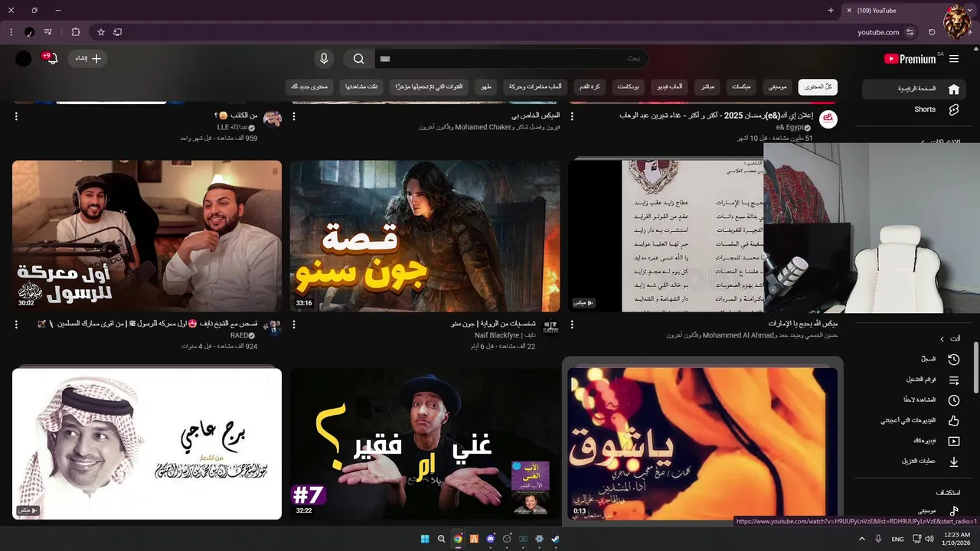
Task: Open title الميكس الخاص بي
Action: 534,116
